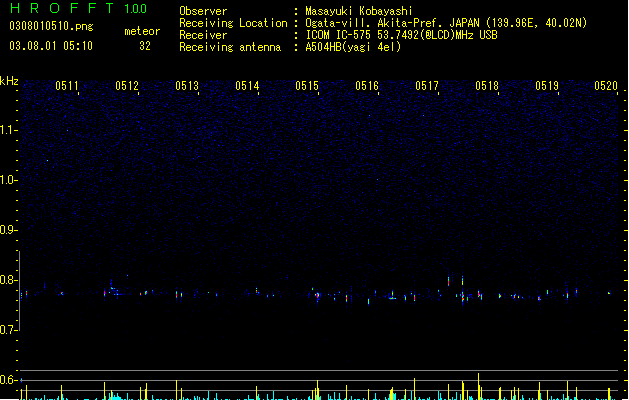Select the 0.7 kHz axis label

pos(8,330)
